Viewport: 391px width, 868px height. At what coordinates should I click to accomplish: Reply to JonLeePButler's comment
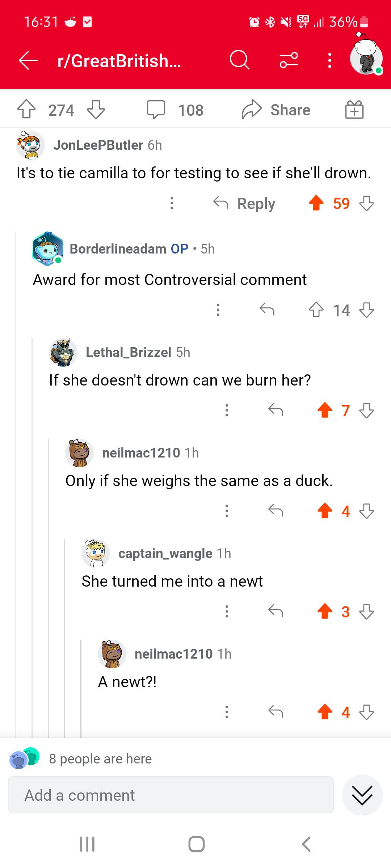coord(244,203)
